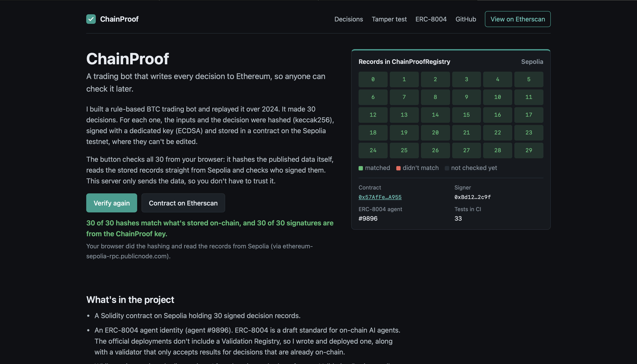Select record tile 29
The width and height of the screenshot is (637, 364).
[529, 150]
